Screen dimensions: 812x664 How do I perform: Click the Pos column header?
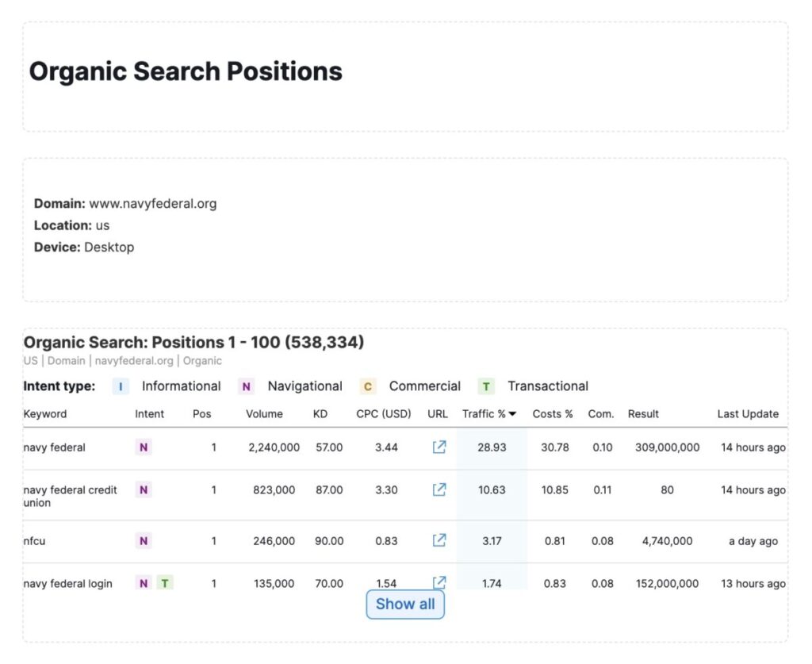coord(201,414)
